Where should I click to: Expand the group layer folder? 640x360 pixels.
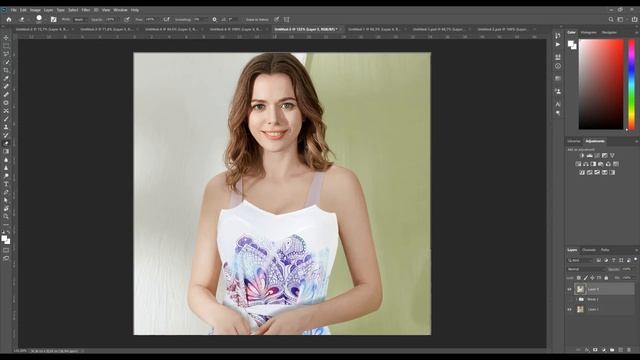coord(576,300)
